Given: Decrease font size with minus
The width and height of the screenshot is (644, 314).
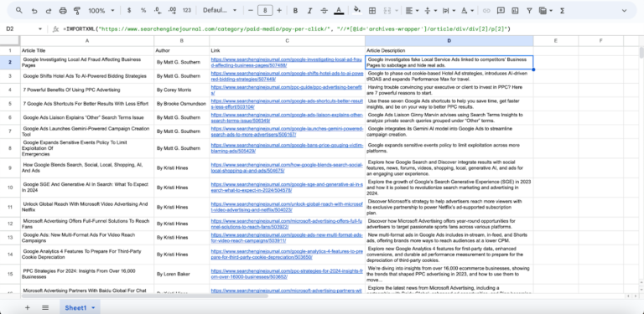Looking at the screenshot, I should (x=251, y=11).
